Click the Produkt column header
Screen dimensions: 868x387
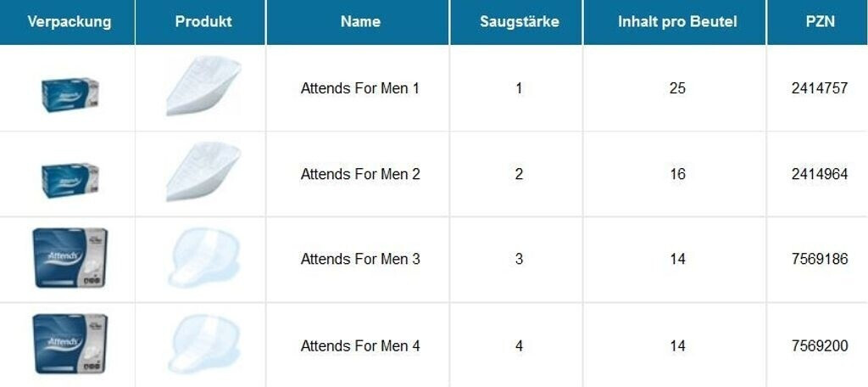coord(203,21)
